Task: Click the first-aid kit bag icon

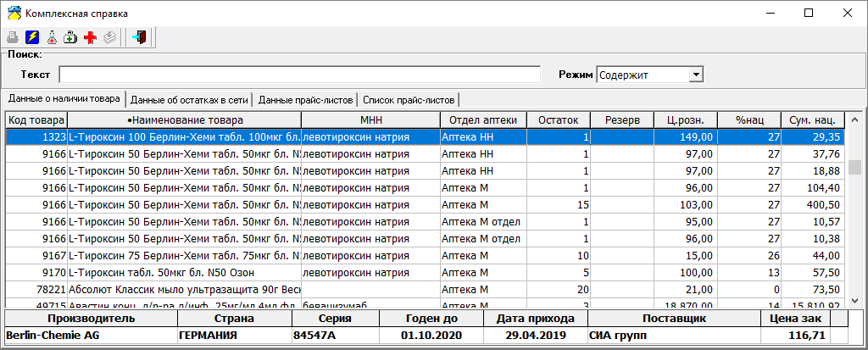Action: 70,37
